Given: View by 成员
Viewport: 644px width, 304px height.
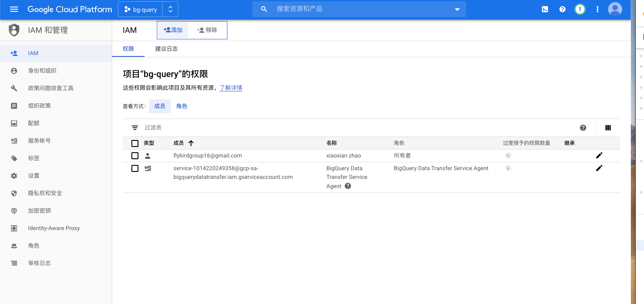Looking at the screenshot, I should pyautogui.click(x=160, y=106).
